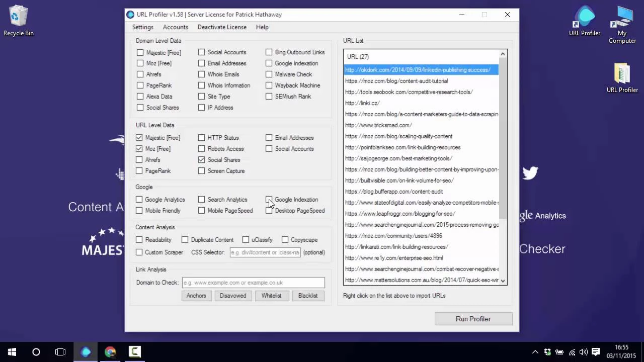Viewport: 644px width, 362px height.
Task: Enable Majestic [Free] under Domain Level Data
Action: [140, 52]
